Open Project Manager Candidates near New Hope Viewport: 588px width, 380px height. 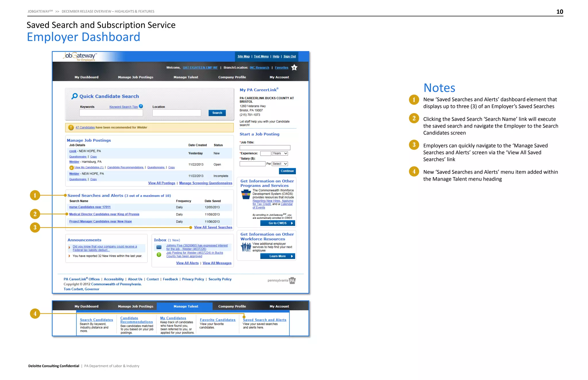coord(100,221)
